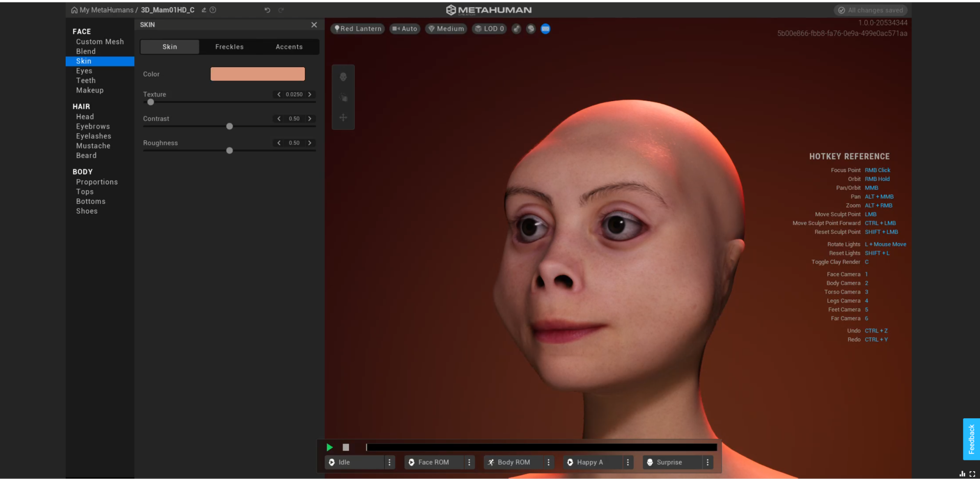Switch to the Accents tab
The width and height of the screenshot is (980, 479).
(x=289, y=47)
